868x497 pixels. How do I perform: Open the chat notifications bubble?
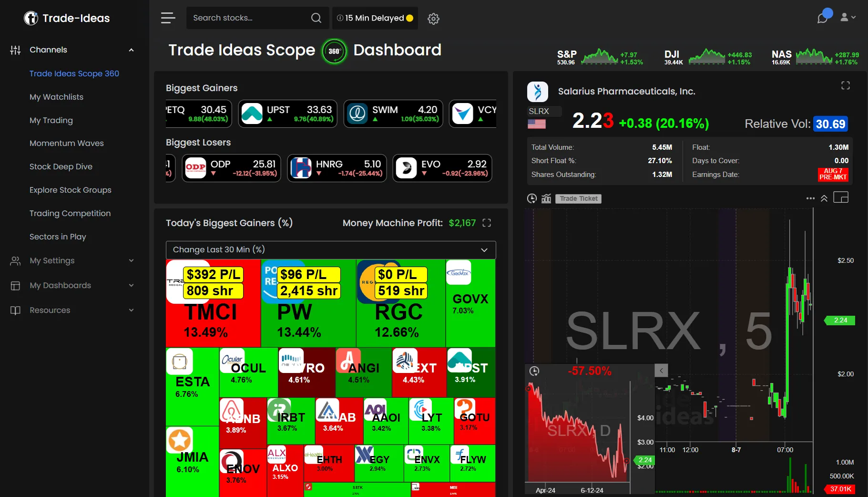pos(823,17)
